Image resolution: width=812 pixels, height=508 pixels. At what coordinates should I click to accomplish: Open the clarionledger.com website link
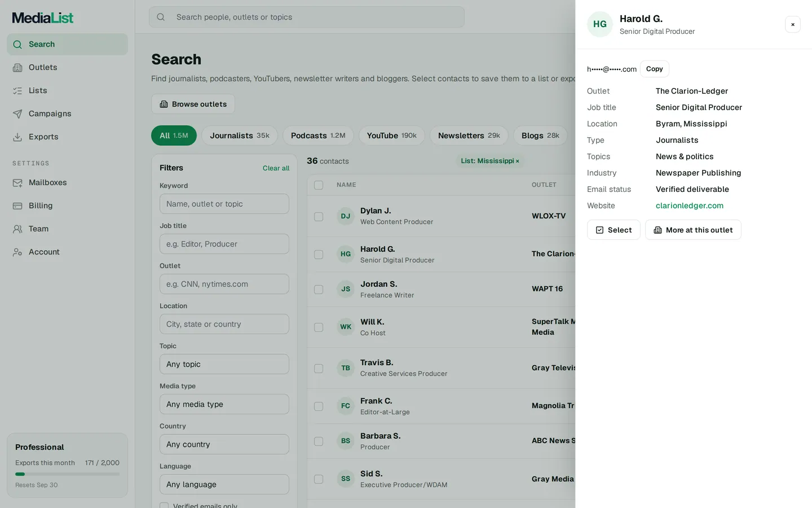(x=690, y=205)
